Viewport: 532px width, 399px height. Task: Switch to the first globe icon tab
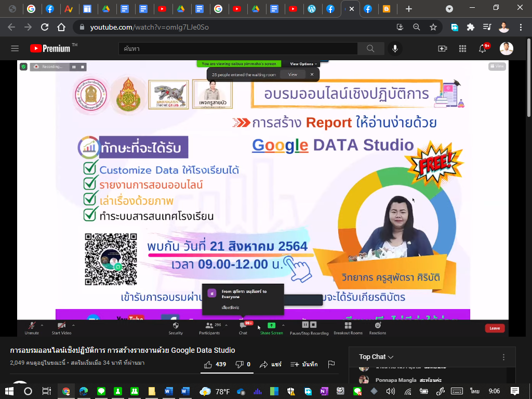(x=12, y=9)
